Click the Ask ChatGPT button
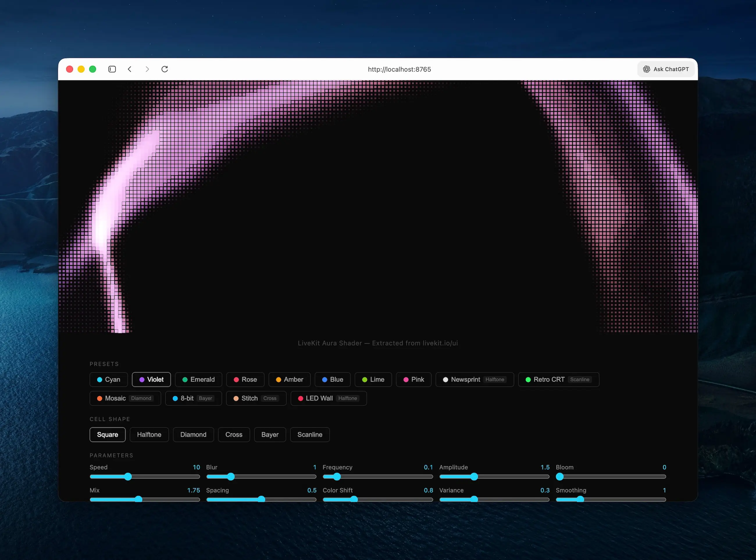 pyautogui.click(x=666, y=69)
